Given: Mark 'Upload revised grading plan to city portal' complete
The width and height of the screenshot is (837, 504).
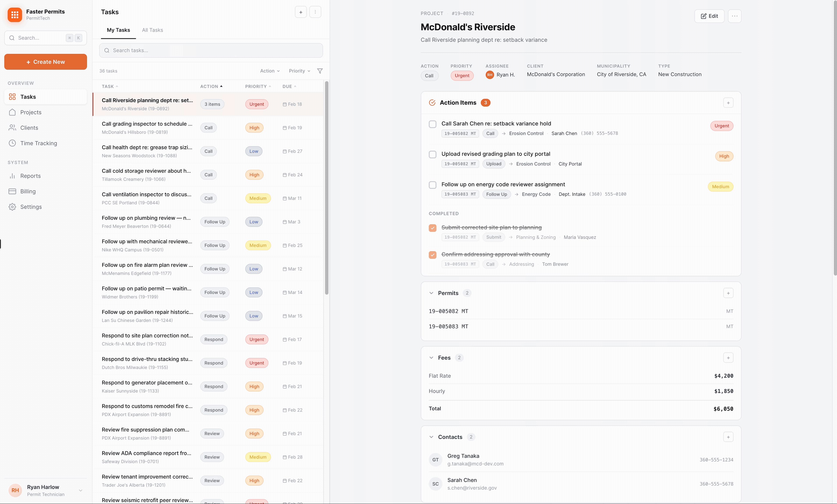Looking at the screenshot, I should (433, 154).
